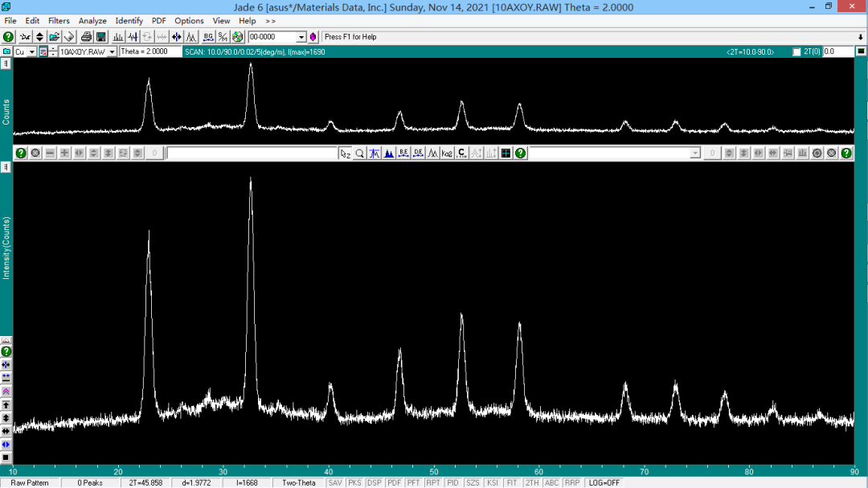The width and height of the screenshot is (868, 488).
Task: Click the 2T(0) offset value field
Action: click(837, 51)
